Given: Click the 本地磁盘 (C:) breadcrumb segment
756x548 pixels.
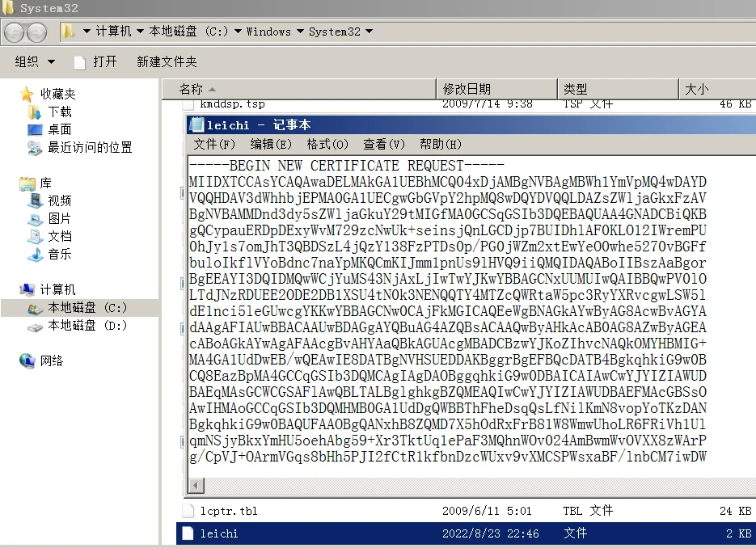Looking at the screenshot, I should point(188,32).
